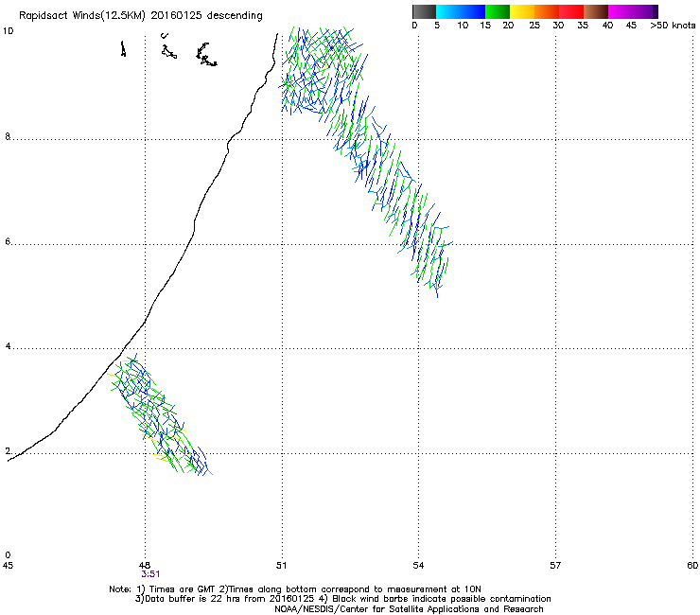700x615 pixels.
Task: Click the '15' legend scale label
Action: (x=485, y=26)
